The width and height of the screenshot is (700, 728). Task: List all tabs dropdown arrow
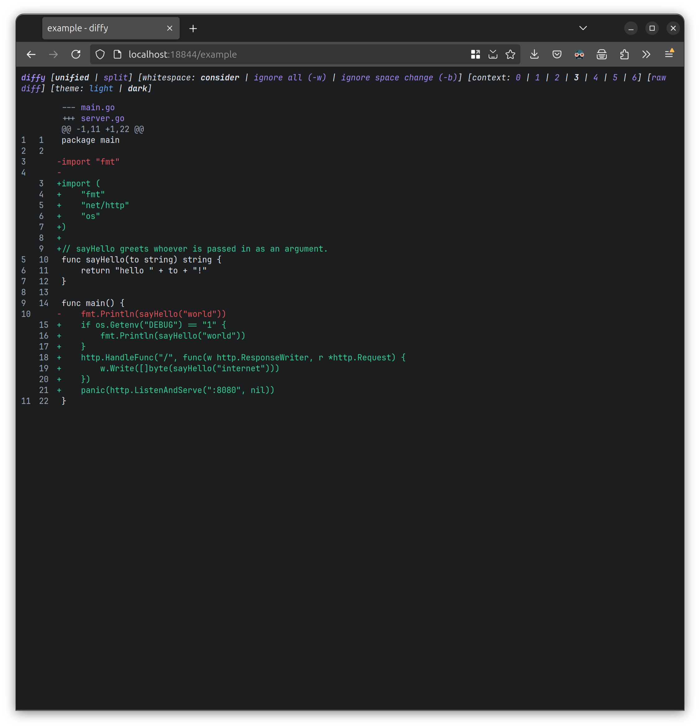coord(583,28)
